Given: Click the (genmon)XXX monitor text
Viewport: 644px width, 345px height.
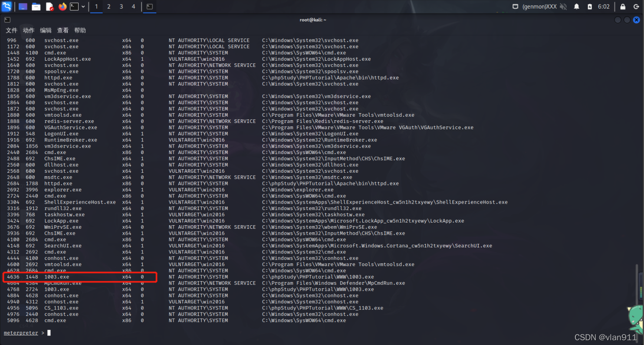Looking at the screenshot, I should pos(539,7).
